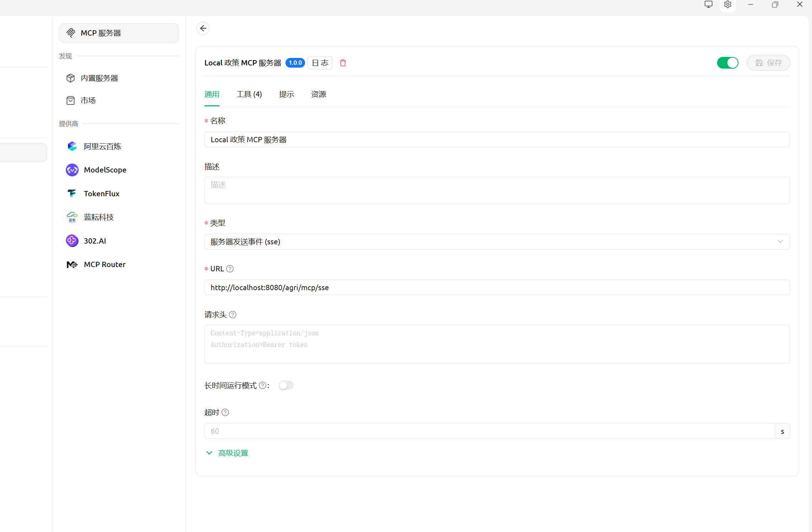Click the 超时 timeout input field
Image resolution: width=812 pixels, height=532 pixels.
pyautogui.click(x=489, y=431)
